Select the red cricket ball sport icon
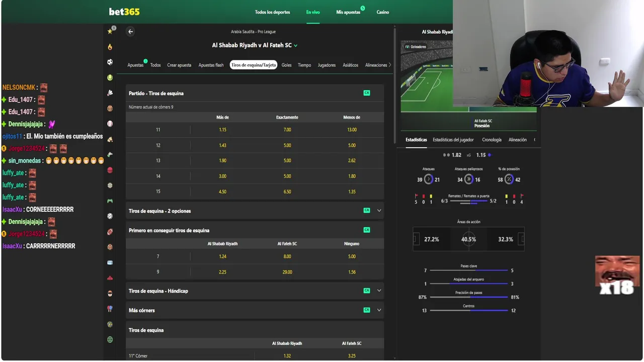Viewport: 644px width, 362px height. pos(110,170)
